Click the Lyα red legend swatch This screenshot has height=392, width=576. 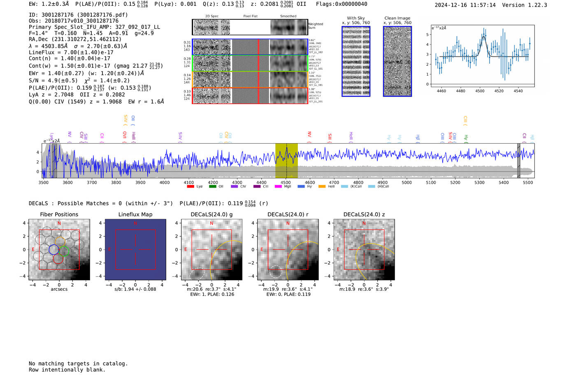[x=190, y=186]
